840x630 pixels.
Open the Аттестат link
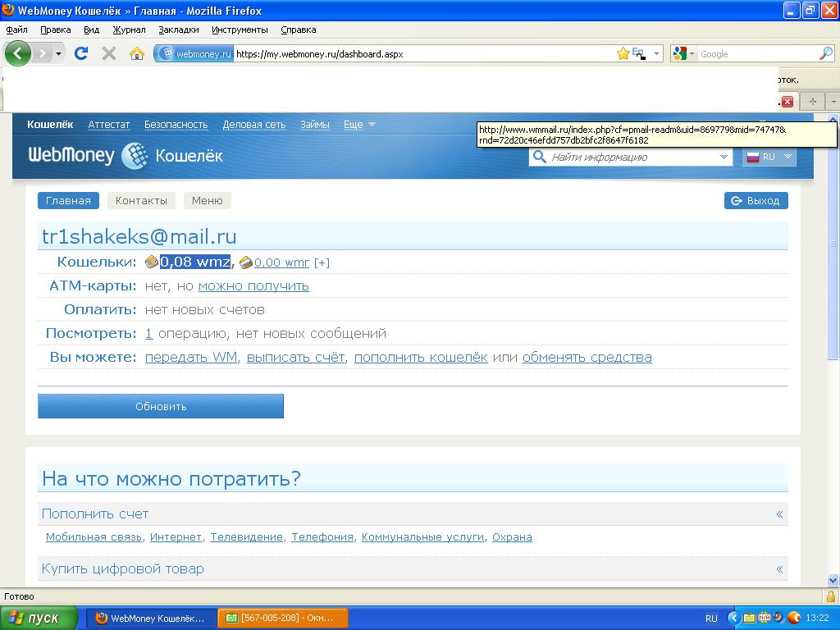point(109,125)
